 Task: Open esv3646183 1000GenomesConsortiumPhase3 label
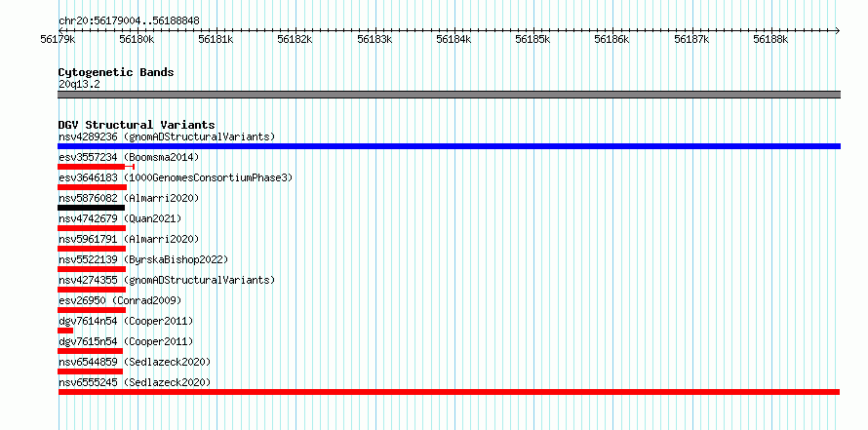tap(176, 177)
